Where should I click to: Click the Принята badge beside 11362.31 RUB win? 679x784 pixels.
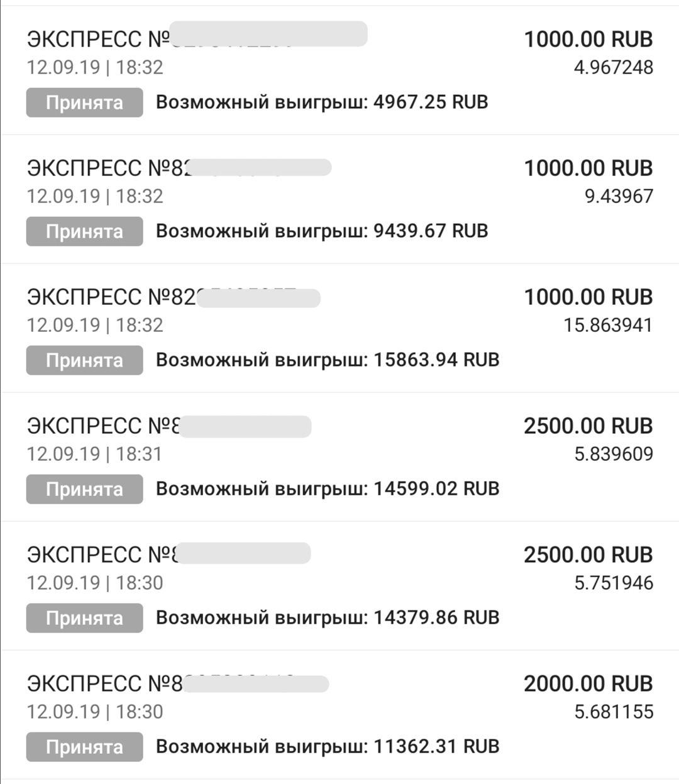click(84, 747)
